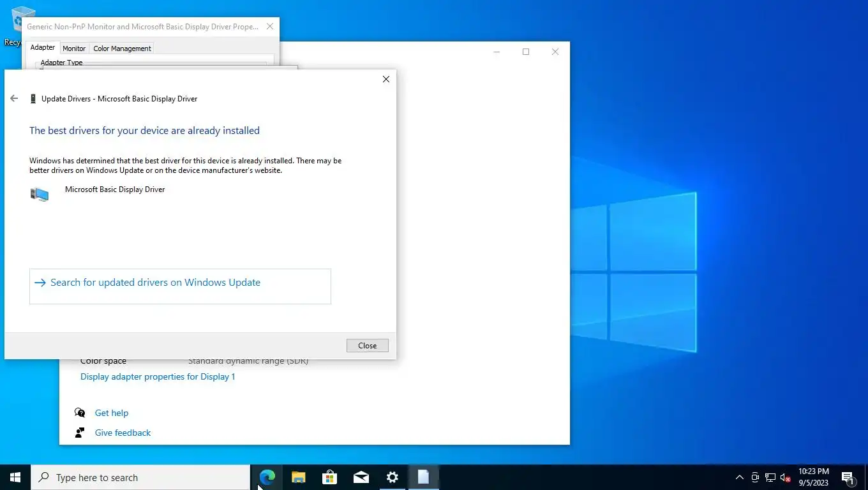Open Microsoft Store from the taskbar
Image resolution: width=868 pixels, height=490 pixels.
[329, 477]
